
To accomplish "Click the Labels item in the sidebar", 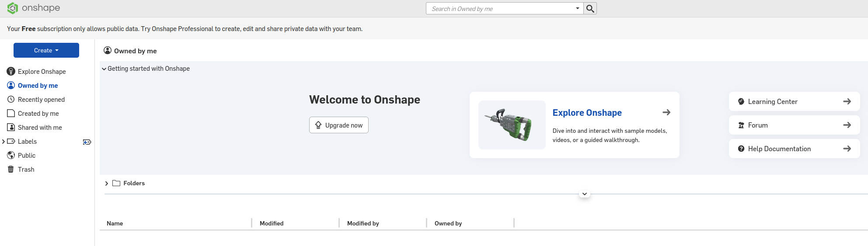I will coord(27,142).
